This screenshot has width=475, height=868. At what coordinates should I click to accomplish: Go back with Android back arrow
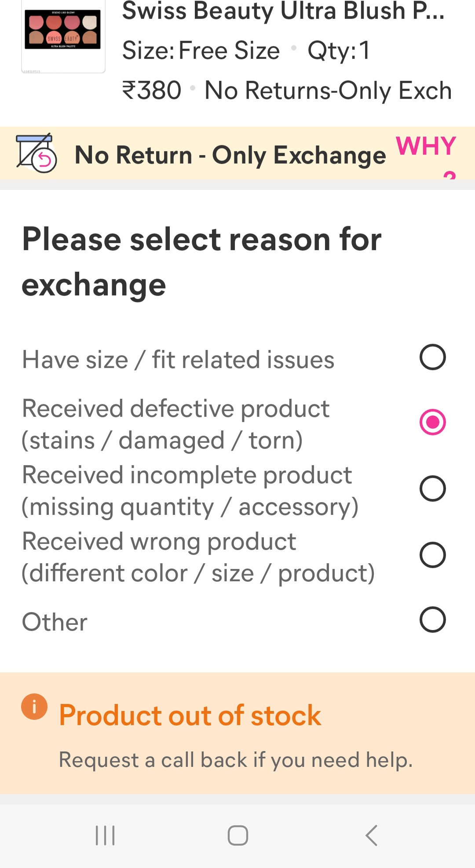pos(372,835)
